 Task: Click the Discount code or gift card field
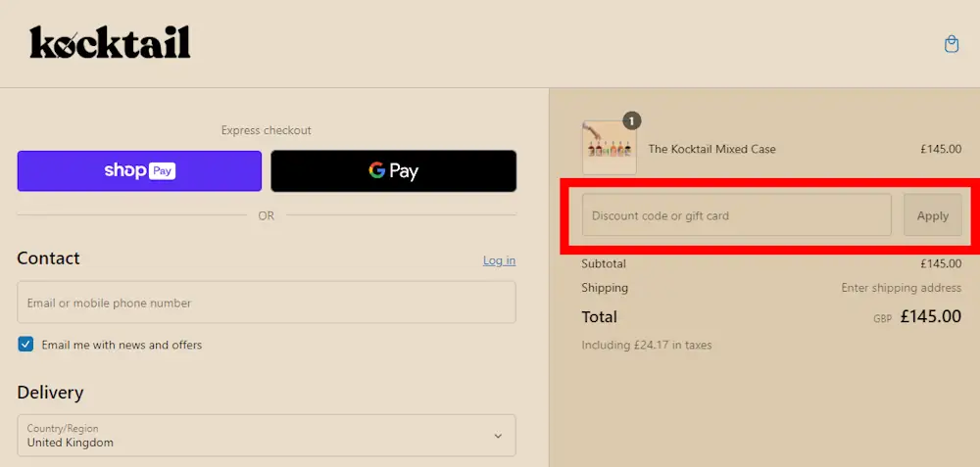(x=737, y=215)
